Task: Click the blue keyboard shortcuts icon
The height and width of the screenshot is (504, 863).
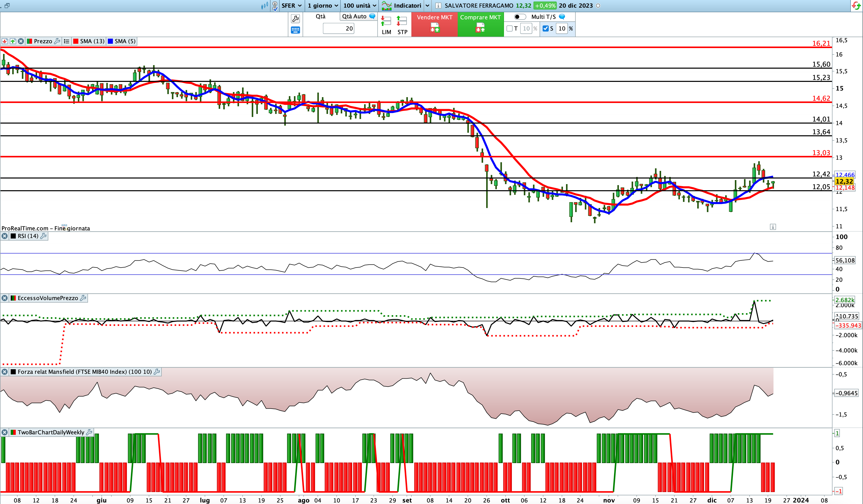Action: pos(295,30)
